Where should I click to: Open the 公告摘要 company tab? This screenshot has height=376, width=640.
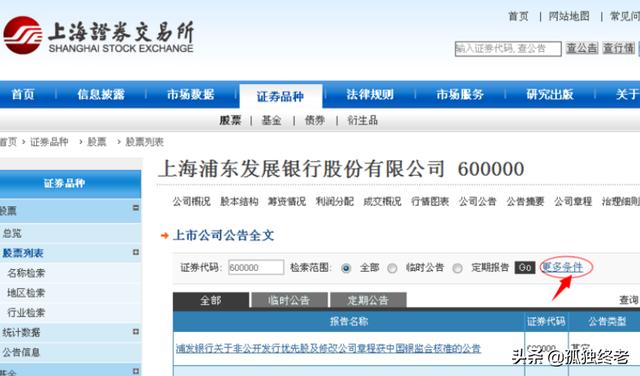[x=525, y=201]
